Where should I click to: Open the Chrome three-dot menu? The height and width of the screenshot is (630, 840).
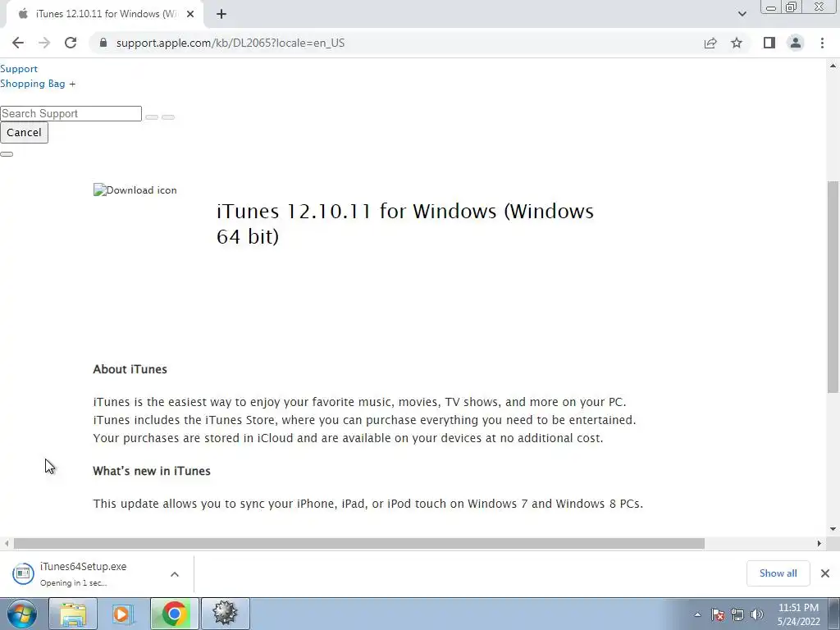pyautogui.click(x=822, y=43)
